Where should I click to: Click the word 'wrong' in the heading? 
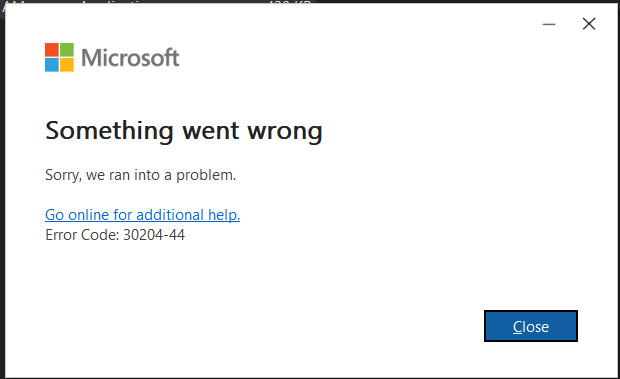click(285, 132)
